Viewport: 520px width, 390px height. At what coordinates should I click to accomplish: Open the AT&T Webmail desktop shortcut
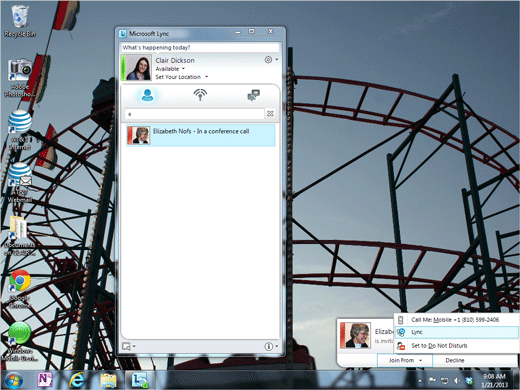[x=20, y=183]
